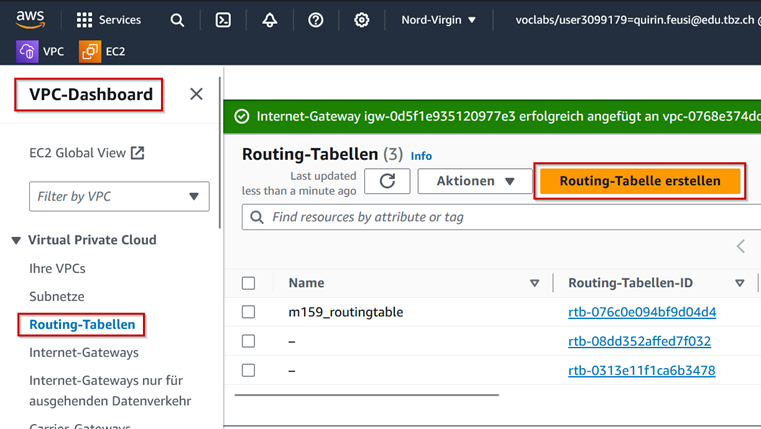Open the EC2 service shortcut icon
This screenshot has width=761, height=429.
(x=90, y=51)
